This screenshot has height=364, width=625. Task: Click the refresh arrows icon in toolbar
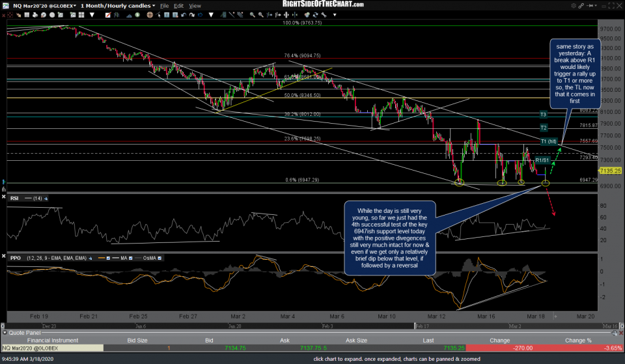(315, 15)
